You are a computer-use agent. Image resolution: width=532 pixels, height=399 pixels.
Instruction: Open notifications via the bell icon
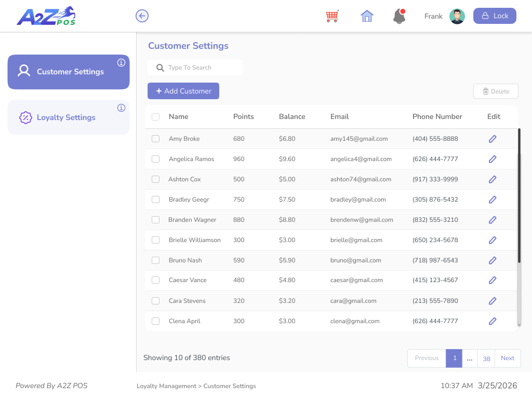pos(399,17)
